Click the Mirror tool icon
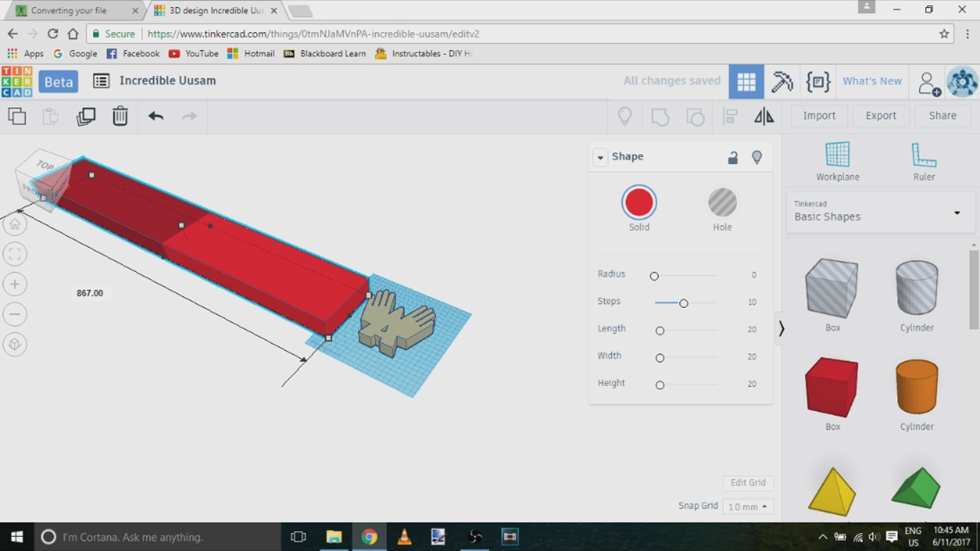This screenshot has height=551, width=980. coord(764,116)
